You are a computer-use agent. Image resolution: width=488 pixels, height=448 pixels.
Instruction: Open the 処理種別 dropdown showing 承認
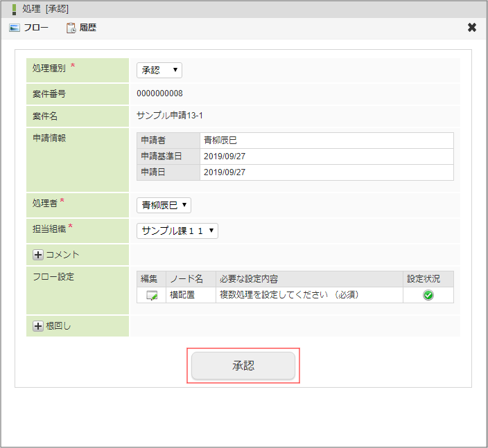(x=159, y=70)
